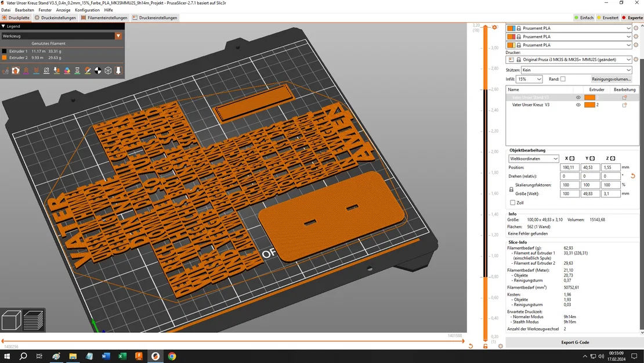Image resolution: width=644 pixels, height=363 pixels.
Task: Add color change marker at top of slider
Action: tap(494, 27)
